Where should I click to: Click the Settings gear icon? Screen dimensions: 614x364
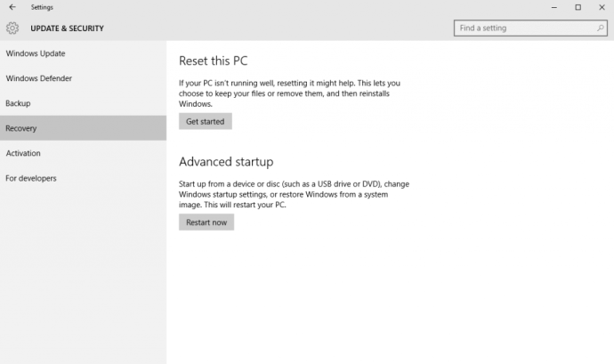tap(12, 28)
